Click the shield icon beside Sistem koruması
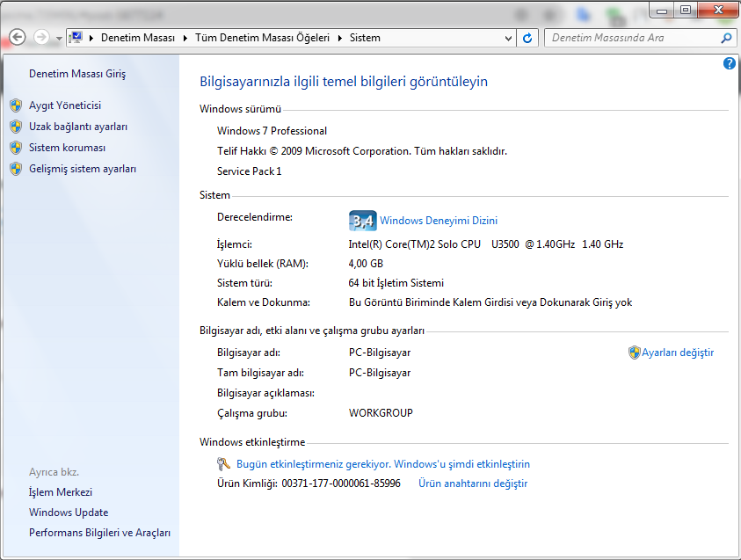The width and height of the screenshot is (741, 560). point(16,148)
